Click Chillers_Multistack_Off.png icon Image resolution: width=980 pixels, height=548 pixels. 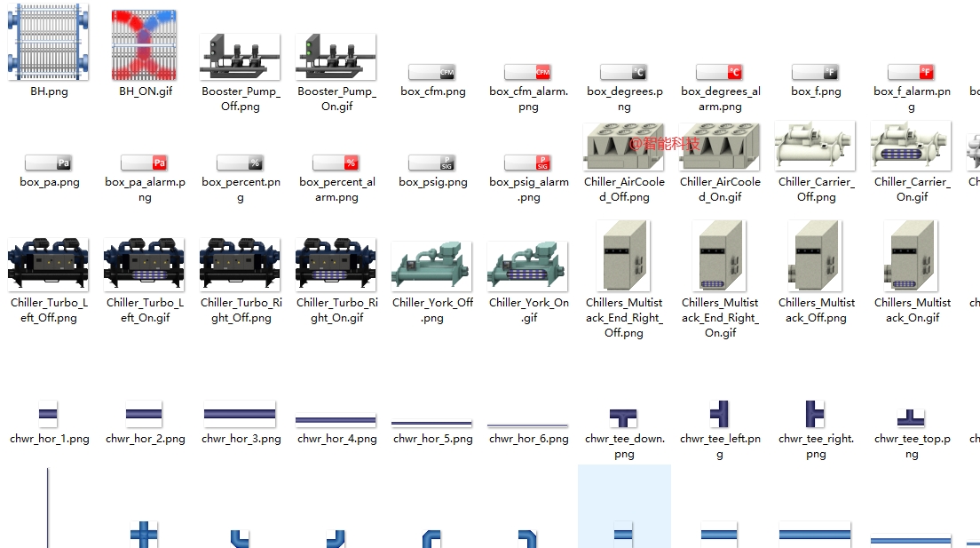click(816, 256)
